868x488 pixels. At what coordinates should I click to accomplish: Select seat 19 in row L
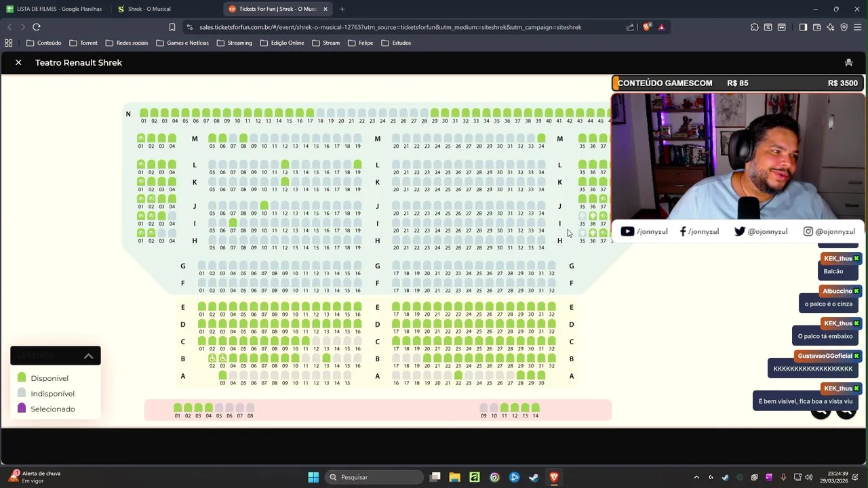357,165
